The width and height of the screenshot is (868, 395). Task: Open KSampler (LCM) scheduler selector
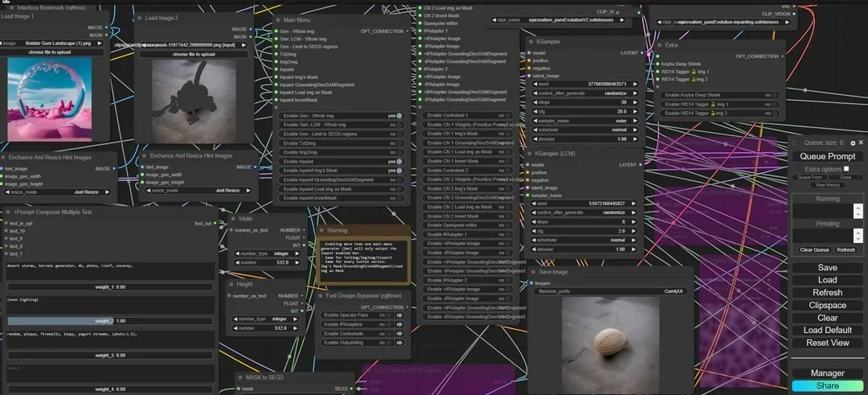pos(584,240)
